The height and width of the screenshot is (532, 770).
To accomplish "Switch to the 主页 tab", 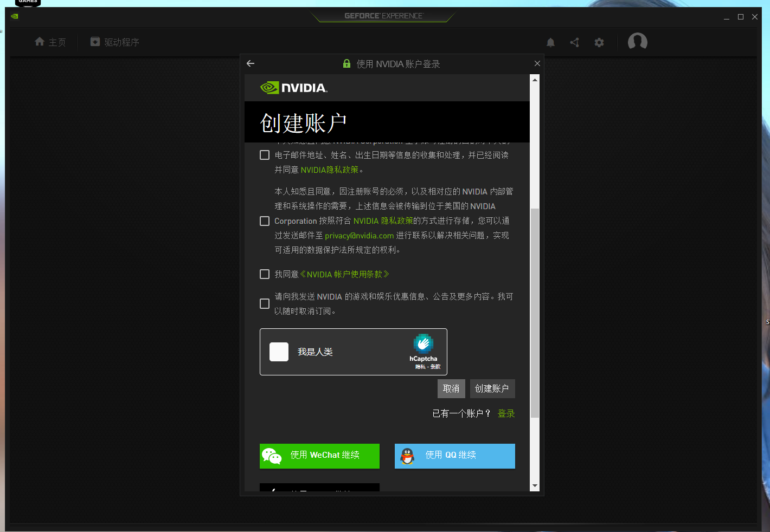I will [50, 42].
